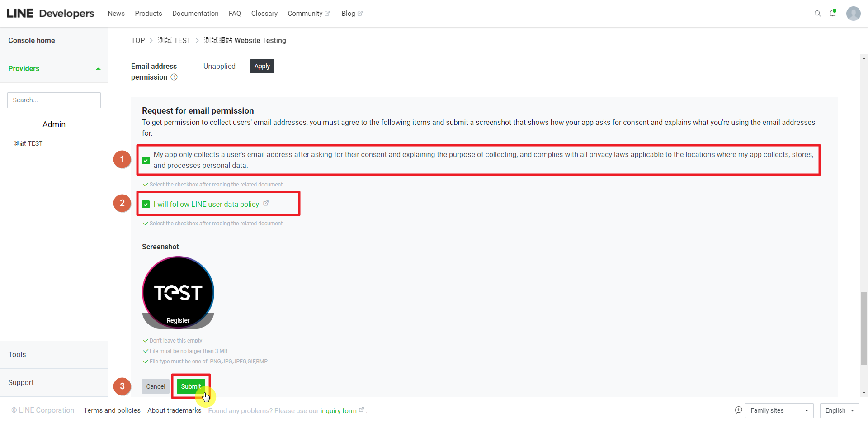Open the Documentation menu

195,14
